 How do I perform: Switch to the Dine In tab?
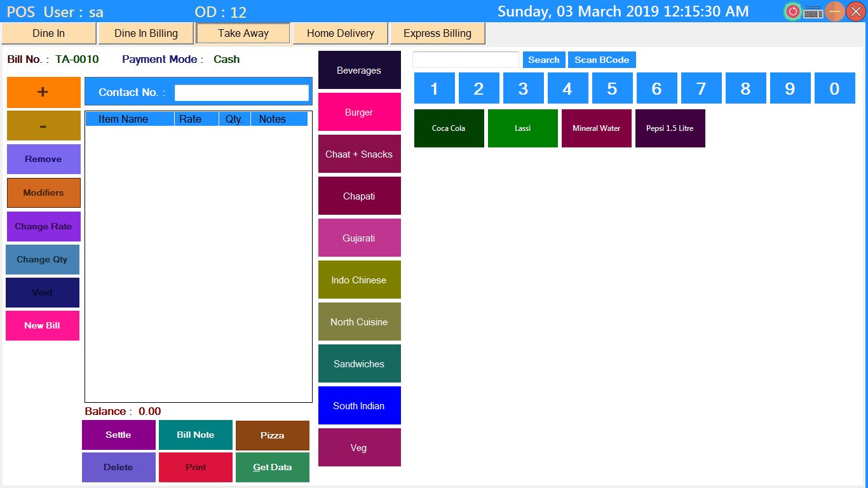coord(48,34)
